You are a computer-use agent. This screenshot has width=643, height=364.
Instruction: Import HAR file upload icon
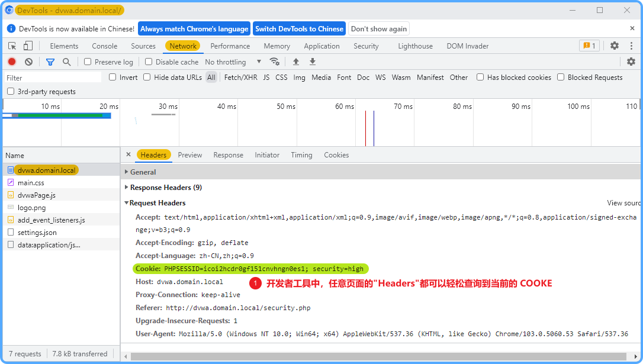coord(295,62)
